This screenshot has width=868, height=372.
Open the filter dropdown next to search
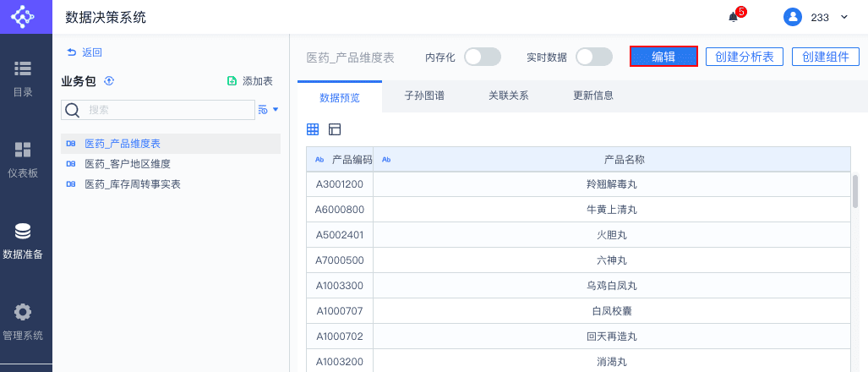[268, 109]
